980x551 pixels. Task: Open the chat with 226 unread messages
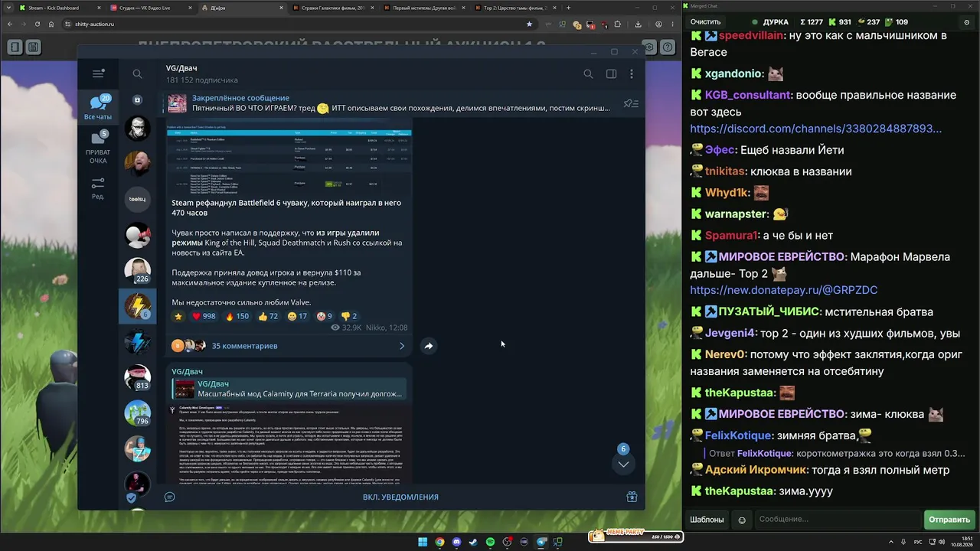(x=138, y=271)
